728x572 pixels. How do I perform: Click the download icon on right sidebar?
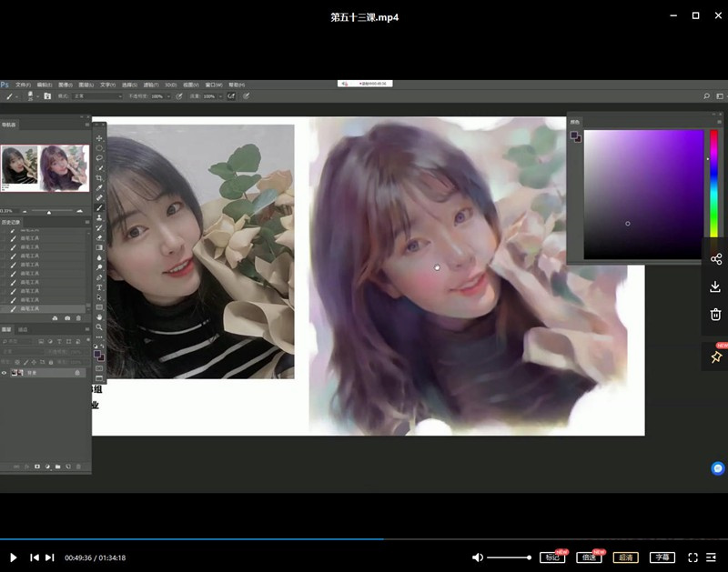715,287
